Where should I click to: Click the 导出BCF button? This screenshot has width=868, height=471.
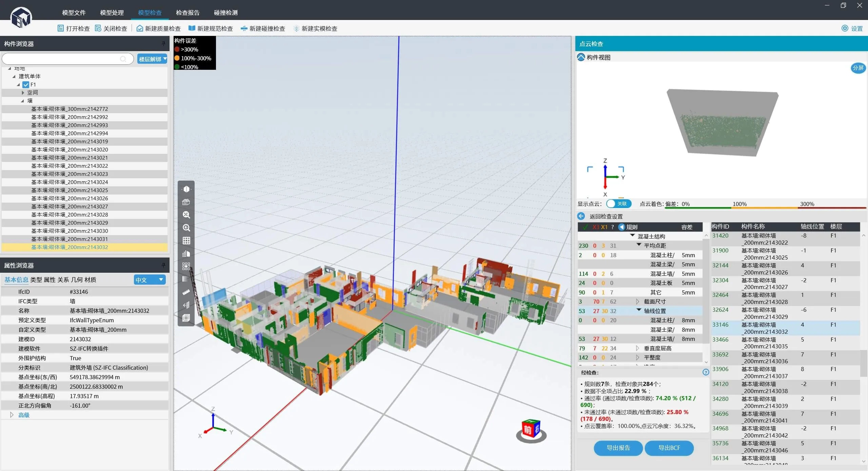pos(669,448)
